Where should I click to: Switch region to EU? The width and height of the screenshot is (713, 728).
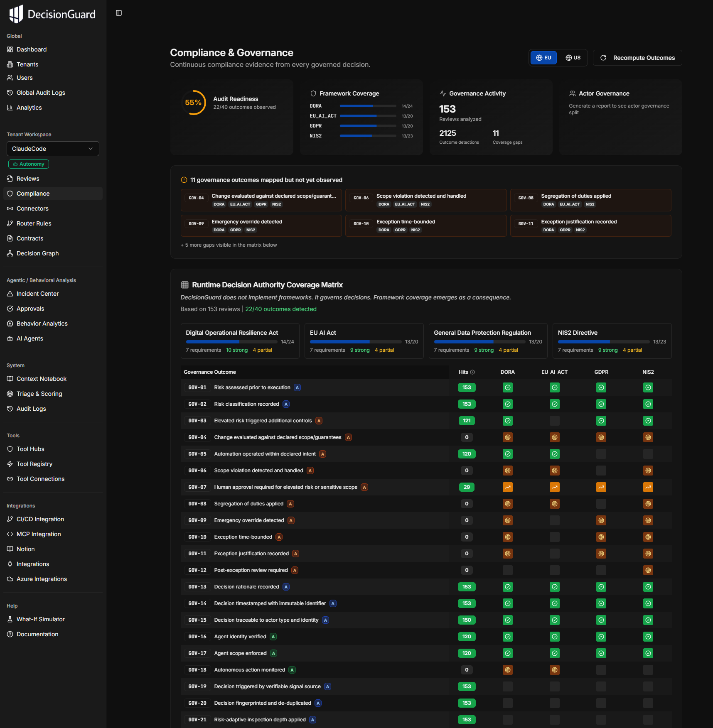543,58
